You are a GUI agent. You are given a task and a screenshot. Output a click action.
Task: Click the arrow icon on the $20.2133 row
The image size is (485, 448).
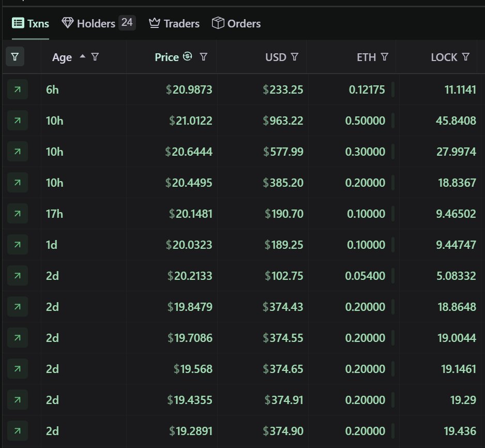[18, 276]
